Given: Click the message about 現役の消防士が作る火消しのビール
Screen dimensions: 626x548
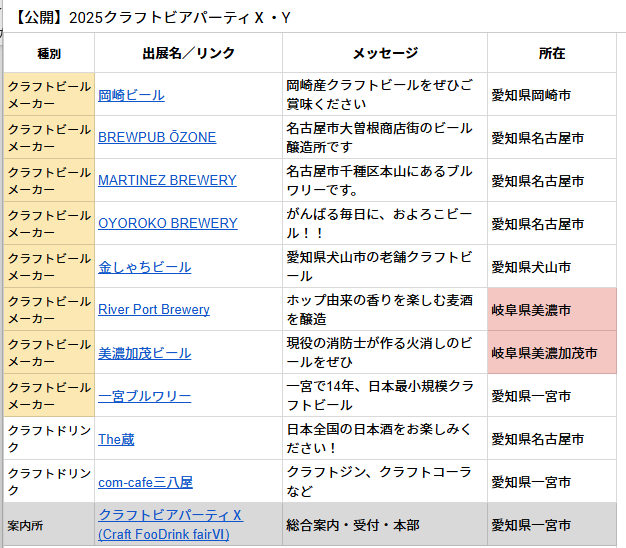Looking at the screenshot, I should coord(385,352).
